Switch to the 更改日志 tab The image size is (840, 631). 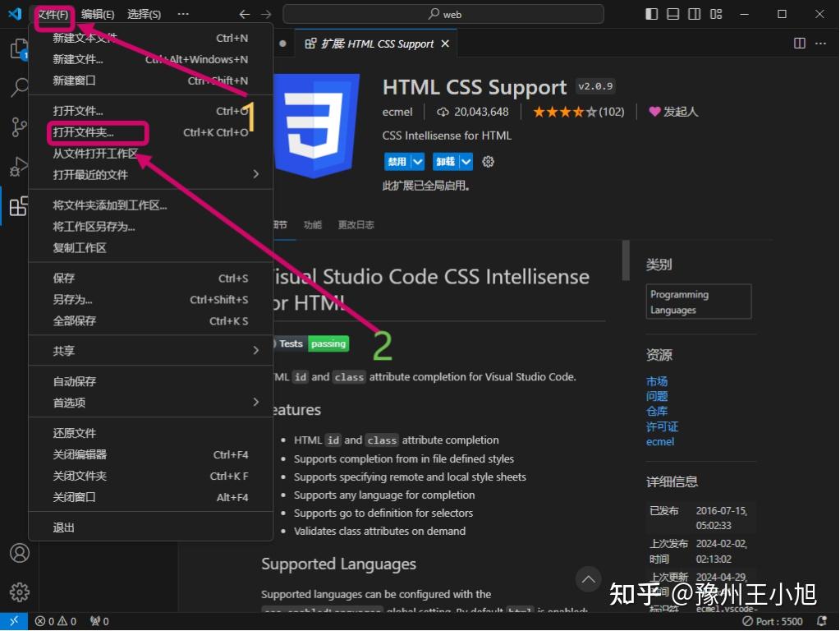tap(356, 223)
